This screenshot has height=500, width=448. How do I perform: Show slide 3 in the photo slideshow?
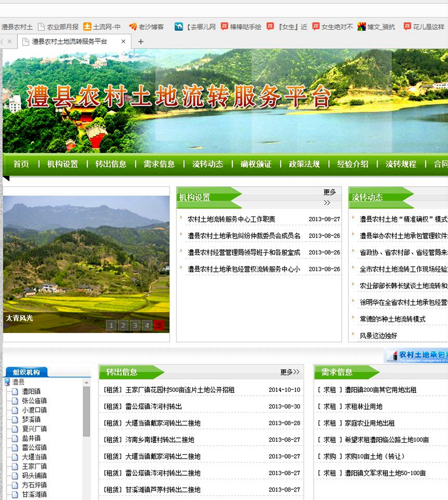135,325
